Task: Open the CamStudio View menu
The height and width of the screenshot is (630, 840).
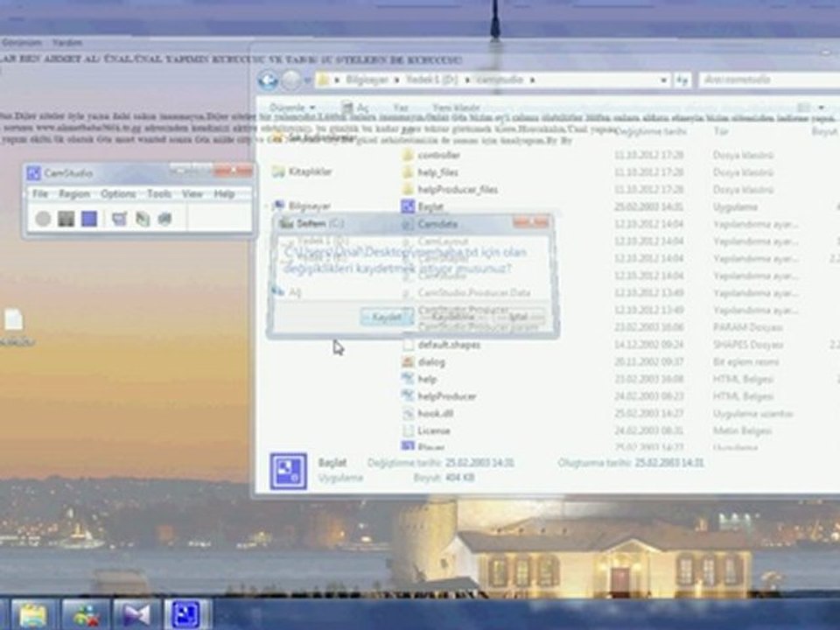Action: pos(192,194)
